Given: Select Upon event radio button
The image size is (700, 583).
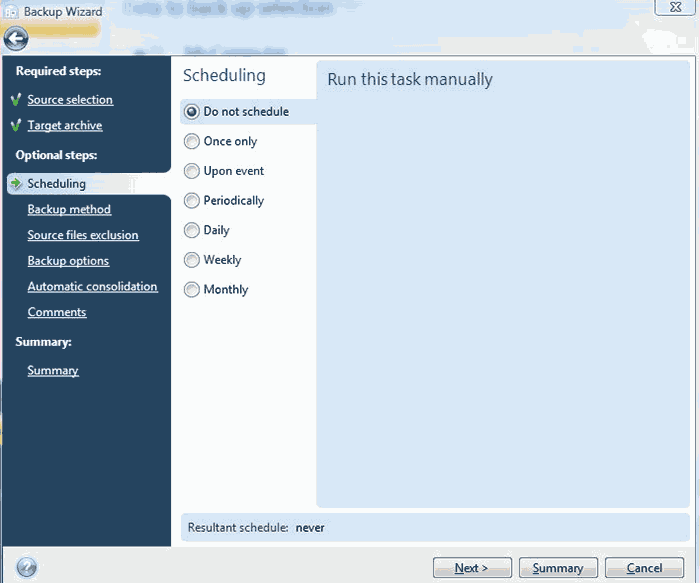Looking at the screenshot, I should coord(192,171).
